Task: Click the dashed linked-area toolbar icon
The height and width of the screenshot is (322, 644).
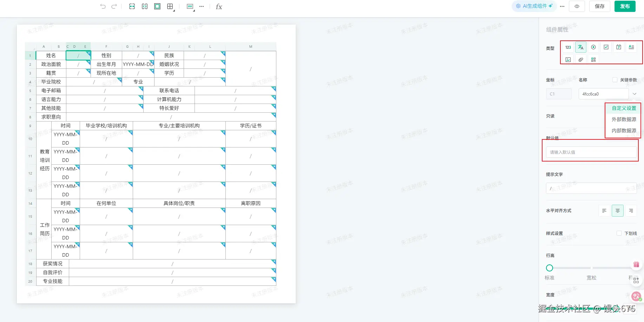Action: coord(190,6)
